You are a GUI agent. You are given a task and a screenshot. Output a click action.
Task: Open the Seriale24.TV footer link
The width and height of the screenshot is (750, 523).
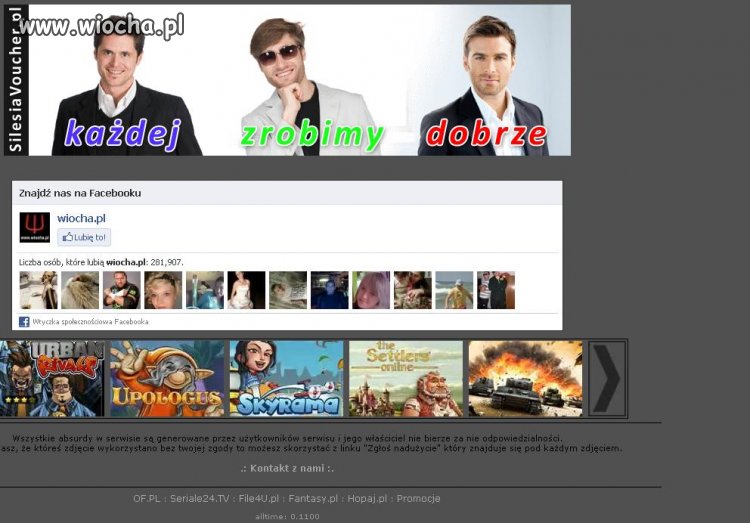pos(199,499)
